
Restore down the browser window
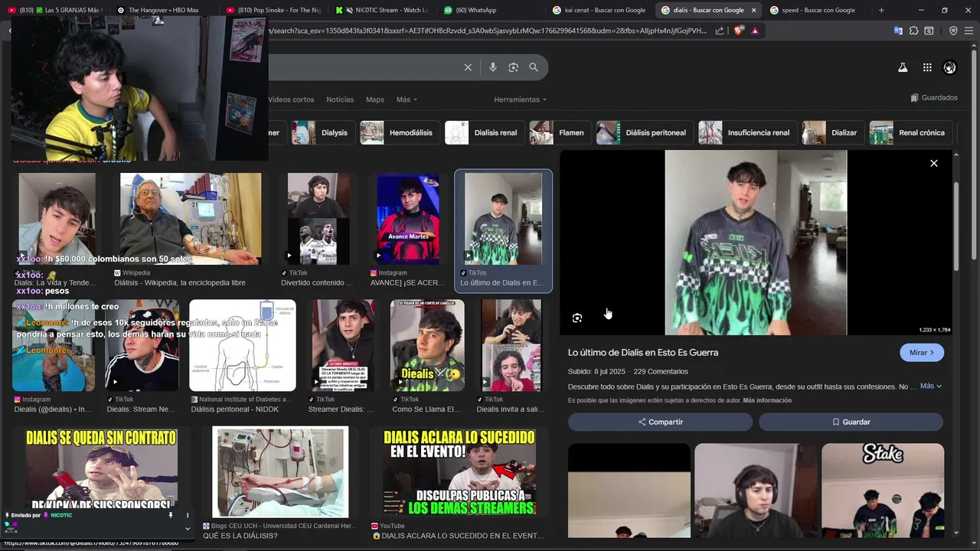[944, 10]
